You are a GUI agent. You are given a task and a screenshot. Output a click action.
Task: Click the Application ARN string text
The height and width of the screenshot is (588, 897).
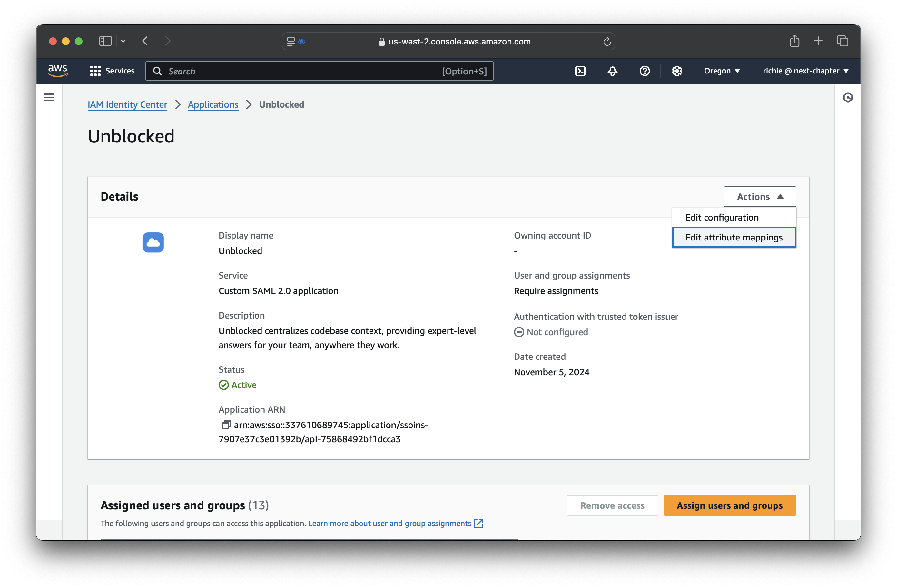tap(323, 432)
